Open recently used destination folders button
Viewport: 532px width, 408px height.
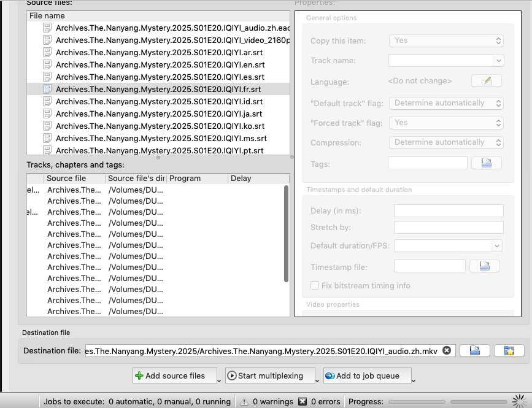509,351
